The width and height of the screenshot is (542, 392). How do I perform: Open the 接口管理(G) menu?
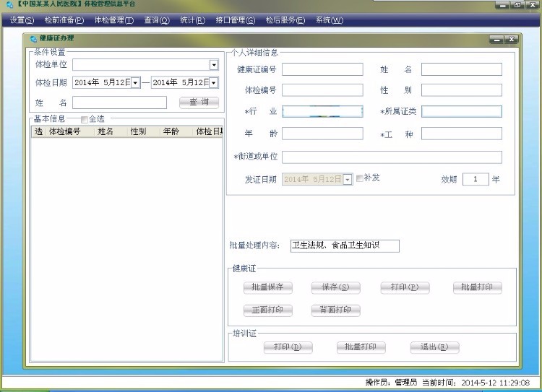tap(236, 20)
